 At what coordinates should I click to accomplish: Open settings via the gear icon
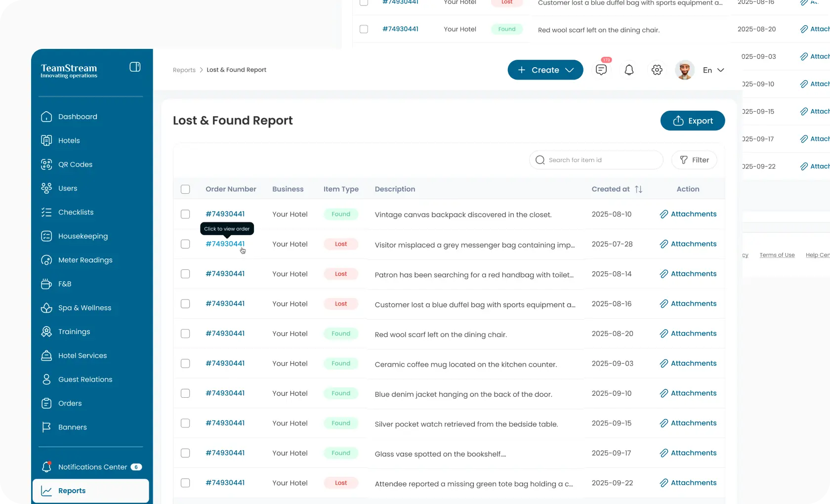657,70
